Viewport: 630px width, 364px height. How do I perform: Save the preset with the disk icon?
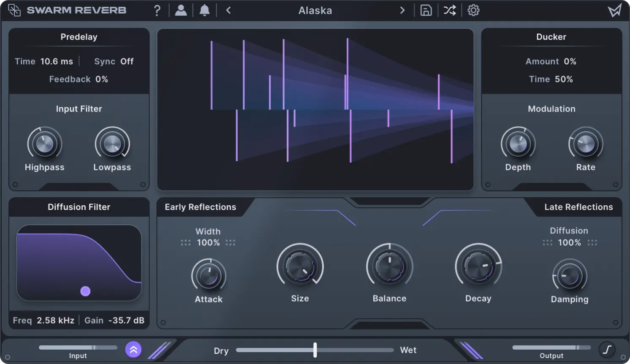tap(426, 10)
